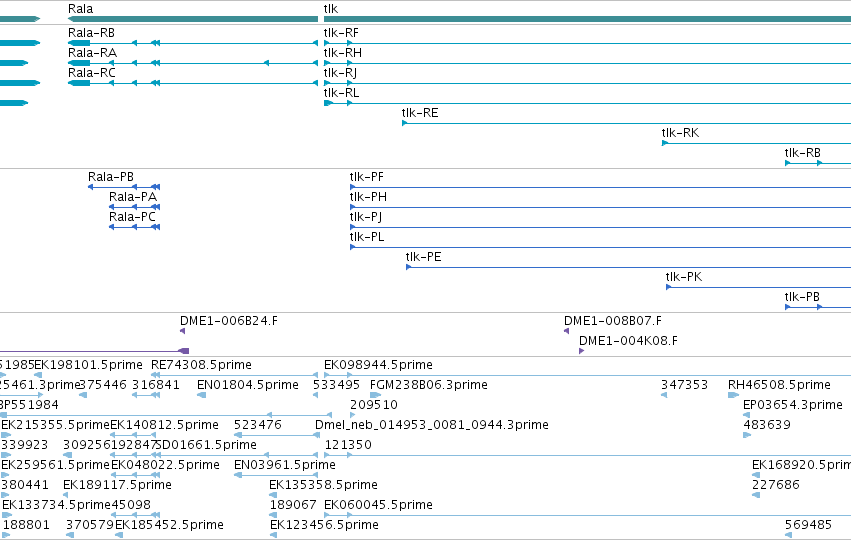The image size is (851, 540).
Task: Click the Rala-RC transcript label
Action: click(92, 73)
